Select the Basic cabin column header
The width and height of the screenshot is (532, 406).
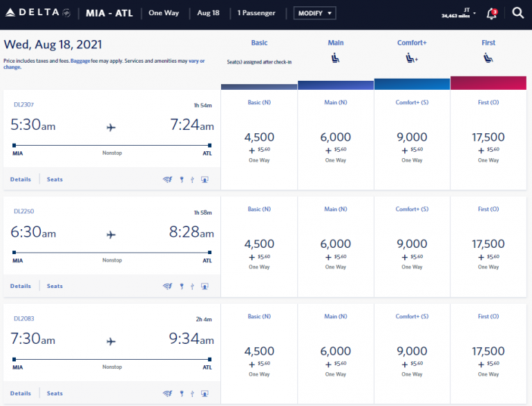[x=259, y=43]
